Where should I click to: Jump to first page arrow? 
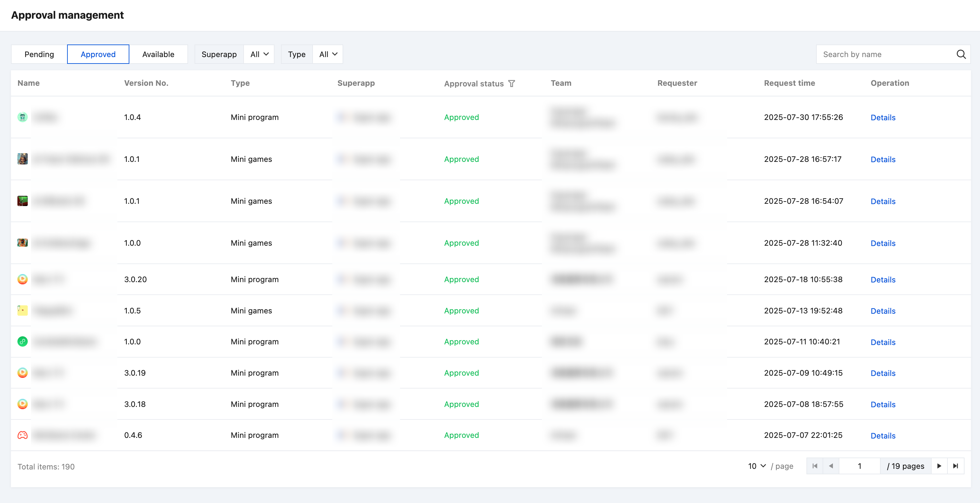pyautogui.click(x=815, y=466)
